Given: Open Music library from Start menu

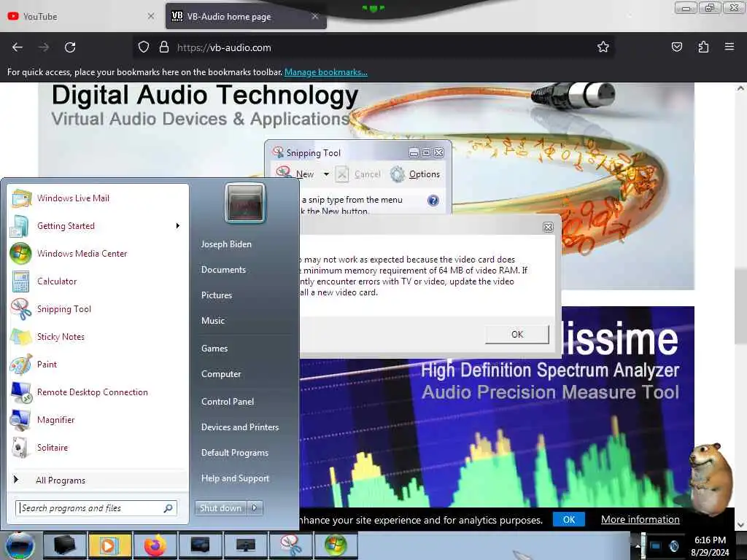Looking at the screenshot, I should coord(213,321).
